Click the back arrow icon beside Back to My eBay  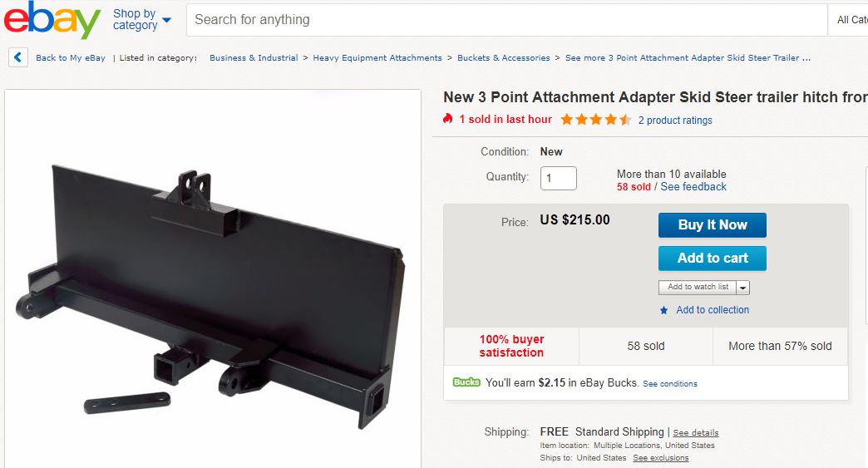point(18,57)
